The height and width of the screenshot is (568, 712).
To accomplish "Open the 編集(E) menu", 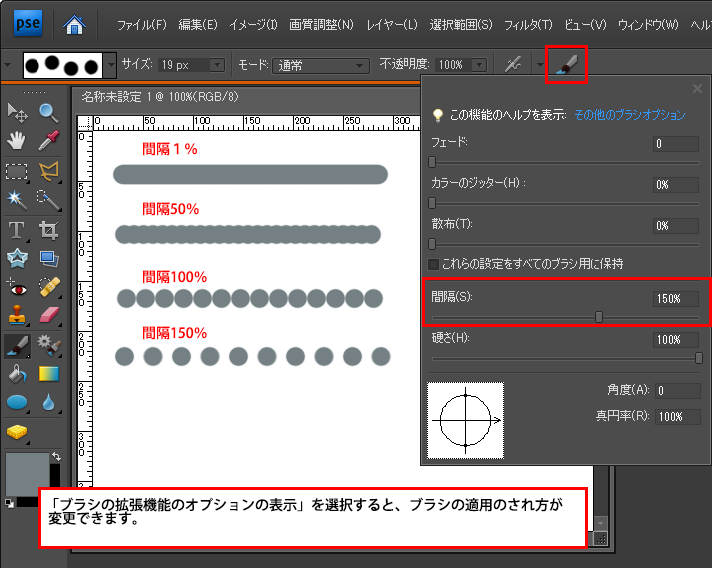I will [x=198, y=25].
